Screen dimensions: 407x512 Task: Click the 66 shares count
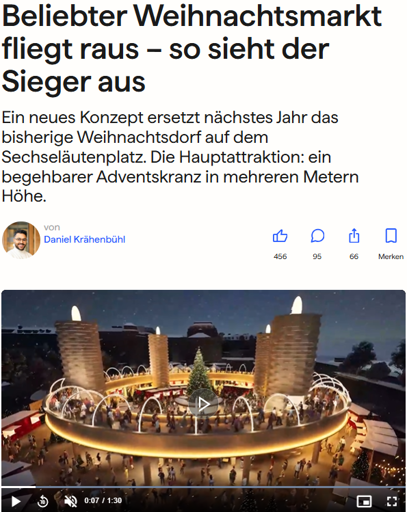coord(354,256)
